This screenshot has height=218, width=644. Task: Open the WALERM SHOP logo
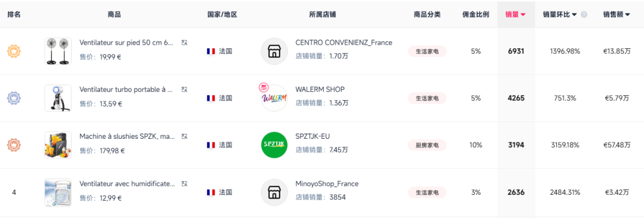click(274, 98)
